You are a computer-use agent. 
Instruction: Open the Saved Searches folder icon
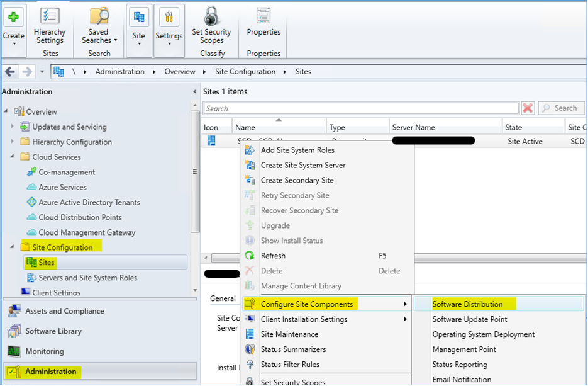point(99,16)
